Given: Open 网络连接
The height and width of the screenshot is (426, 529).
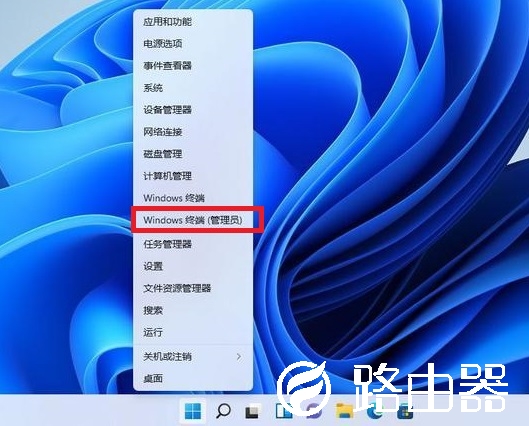Looking at the screenshot, I should 193,132.
